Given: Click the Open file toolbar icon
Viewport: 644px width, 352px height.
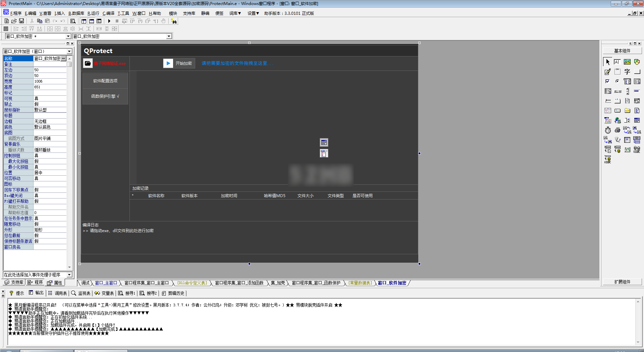Looking at the screenshot, I should [14, 21].
